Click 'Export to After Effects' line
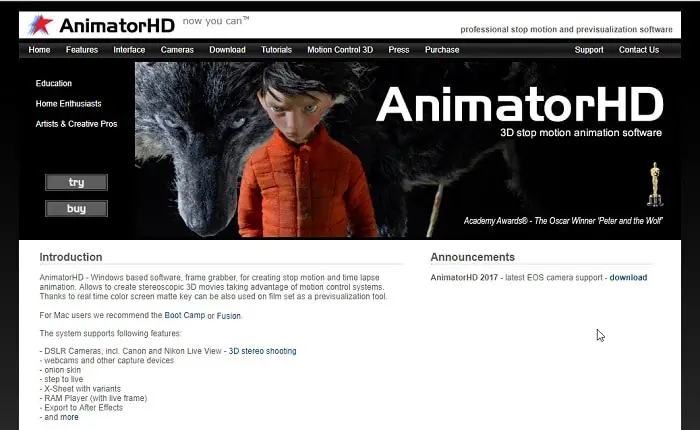The width and height of the screenshot is (700, 430). coord(81,408)
